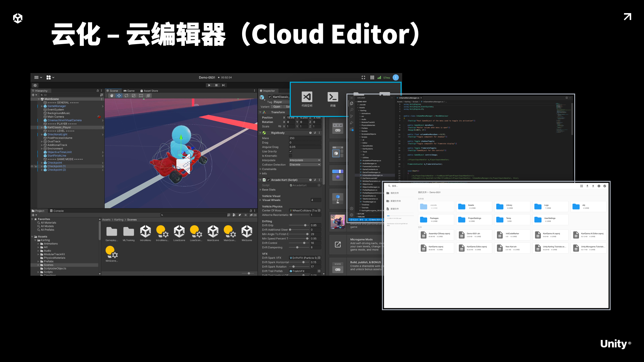
Task: Open the Collision Detection dropdown
Action: pyautogui.click(x=305, y=165)
